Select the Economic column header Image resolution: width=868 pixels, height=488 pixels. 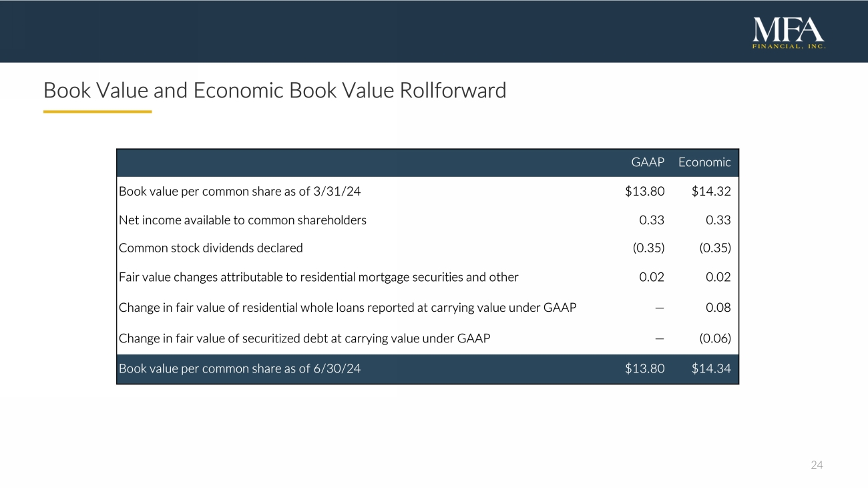coord(704,162)
